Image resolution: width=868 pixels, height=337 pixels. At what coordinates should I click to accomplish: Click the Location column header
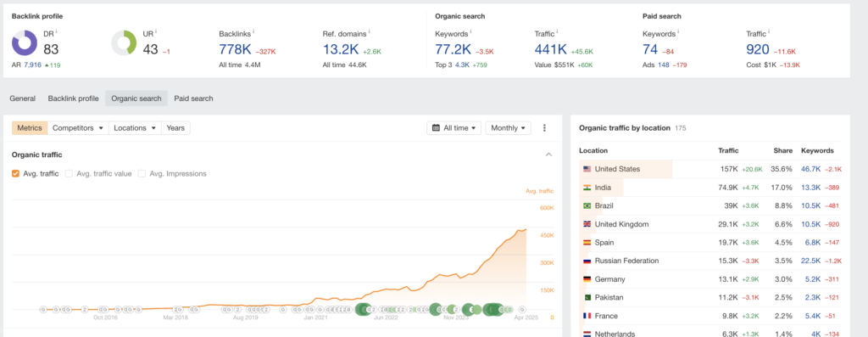point(593,151)
